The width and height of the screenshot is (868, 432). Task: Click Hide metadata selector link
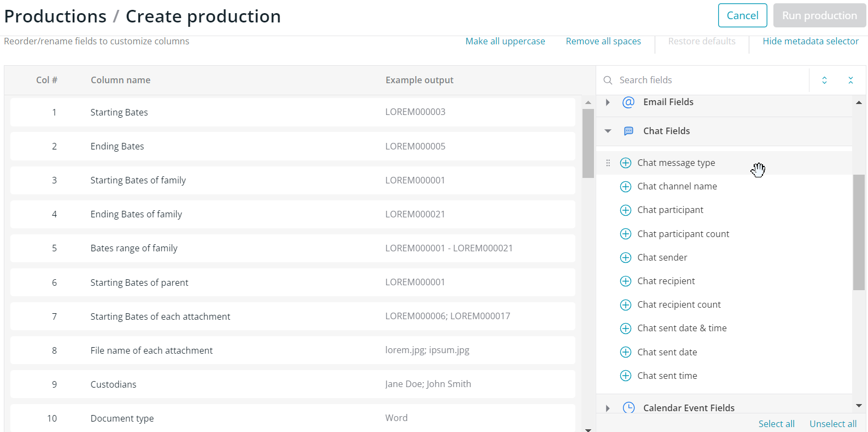[x=811, y=41]
